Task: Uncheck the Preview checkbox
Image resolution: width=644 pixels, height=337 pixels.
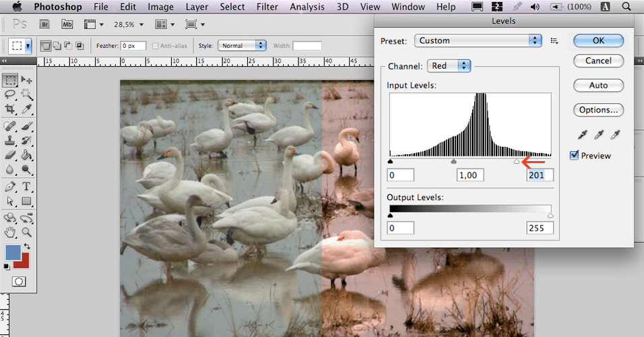Action: pos(574,156)
